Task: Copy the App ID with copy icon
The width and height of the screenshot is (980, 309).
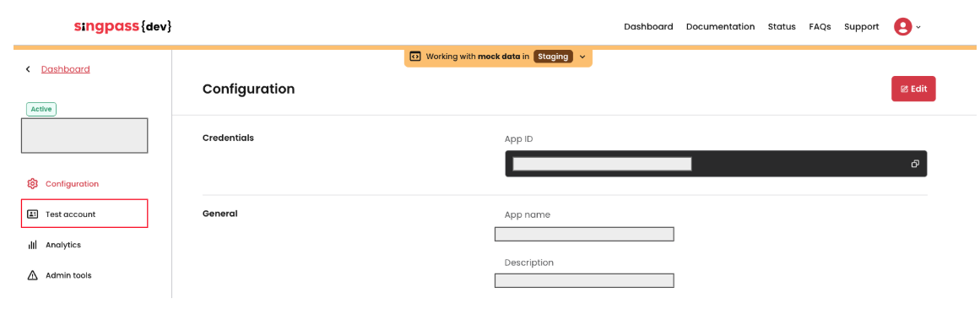Action: coord(915,164)
